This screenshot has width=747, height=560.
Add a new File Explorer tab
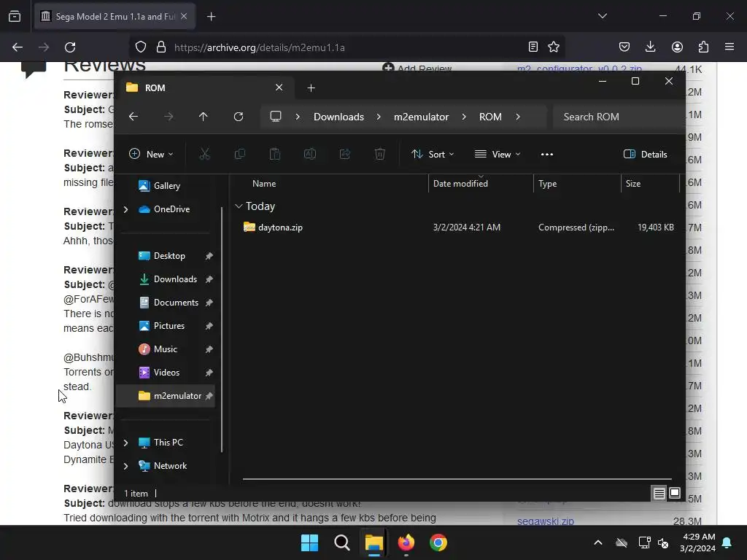pos(311,87)
